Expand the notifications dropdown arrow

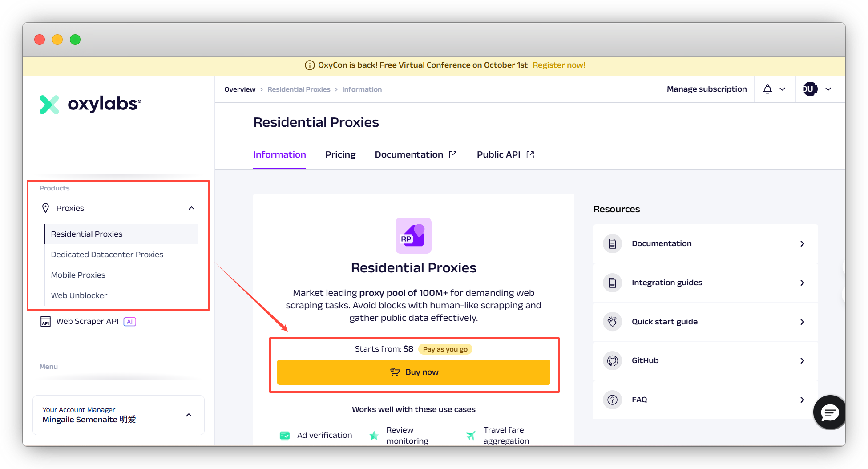783,89
